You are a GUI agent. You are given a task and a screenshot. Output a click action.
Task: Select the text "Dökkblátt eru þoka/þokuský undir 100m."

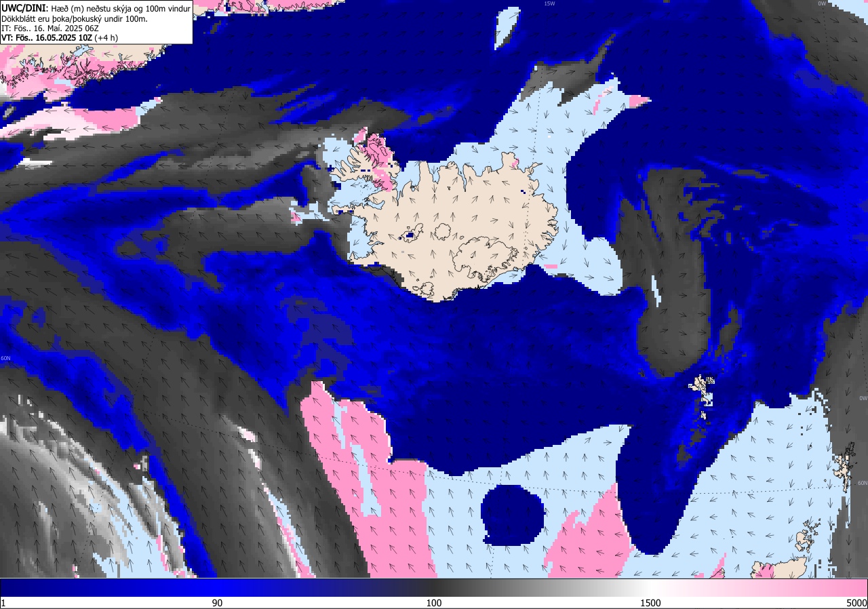(75, 18)
